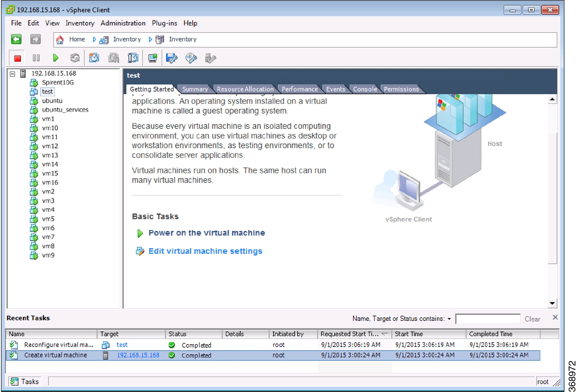Open the arrow dropdown after Home breadcrumb
This screenshot has height=392, width=576.
(x=94, y=40)
